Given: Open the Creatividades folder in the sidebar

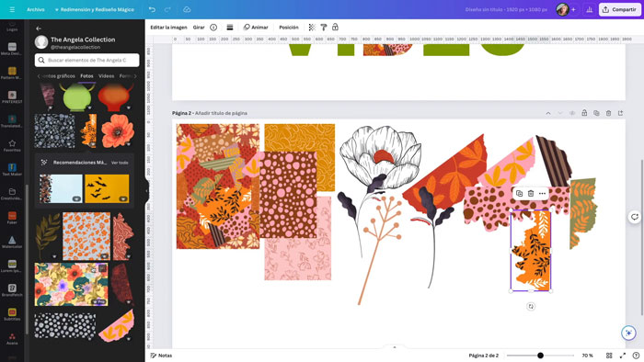Looking at the screenshot, I should pos(12,194).
